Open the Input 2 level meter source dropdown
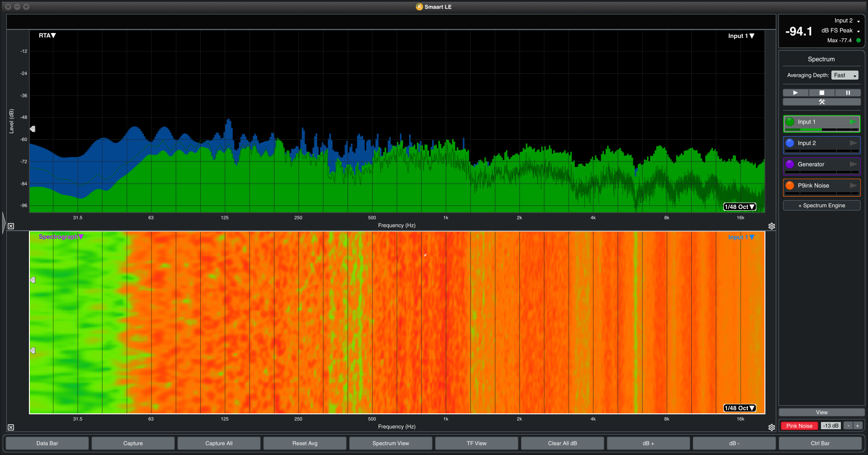 tap(847, 21)
